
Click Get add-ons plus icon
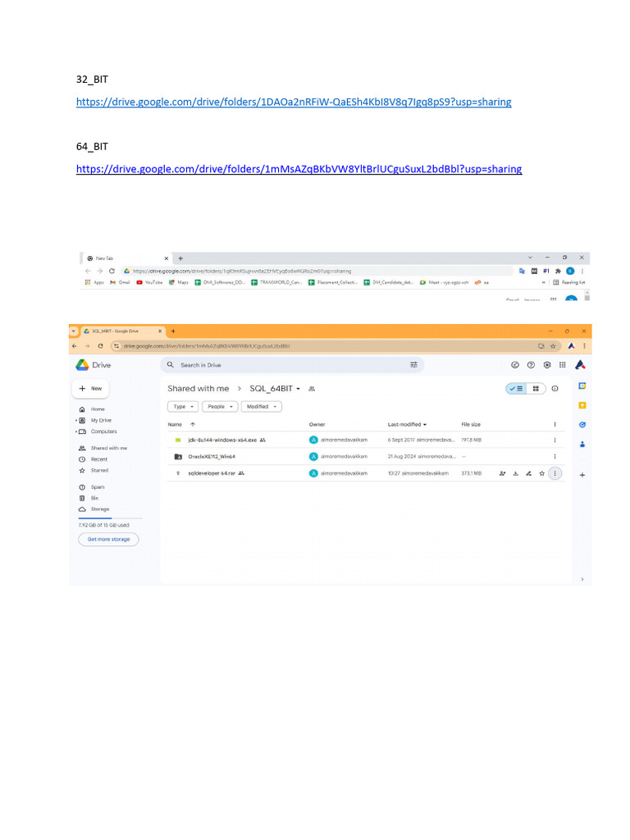582,475
